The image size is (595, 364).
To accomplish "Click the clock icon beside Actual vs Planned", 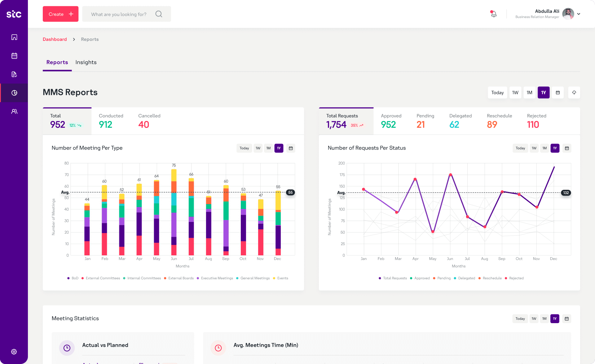I will [x=67, y=348].
